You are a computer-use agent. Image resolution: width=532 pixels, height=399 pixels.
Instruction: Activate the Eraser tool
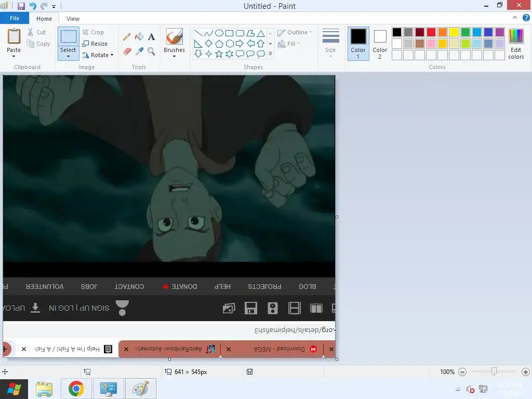127,51
